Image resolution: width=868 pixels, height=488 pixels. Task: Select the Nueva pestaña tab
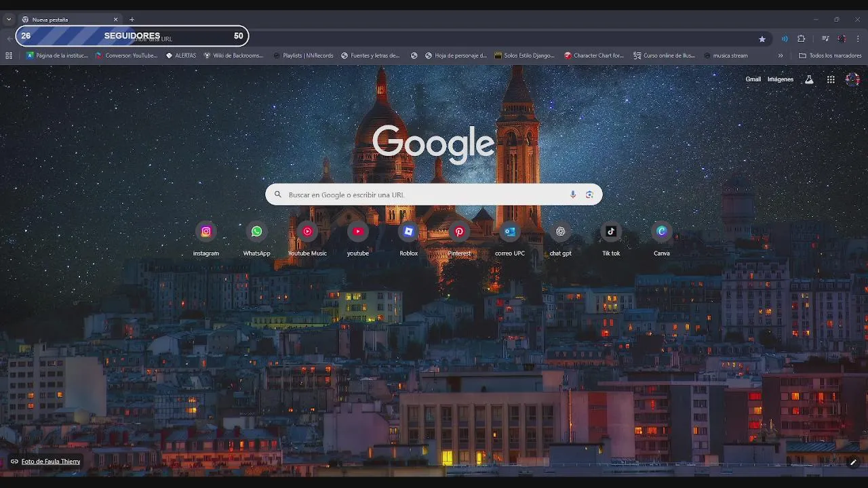pyautogui.click(x=70, y=20)
